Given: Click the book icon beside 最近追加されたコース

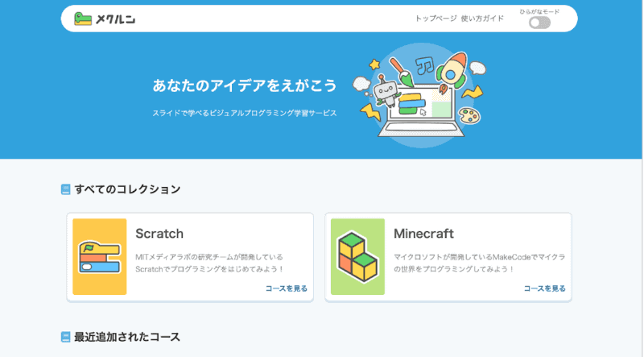Looking at the screenshot, I should click(x=66, y=337).
